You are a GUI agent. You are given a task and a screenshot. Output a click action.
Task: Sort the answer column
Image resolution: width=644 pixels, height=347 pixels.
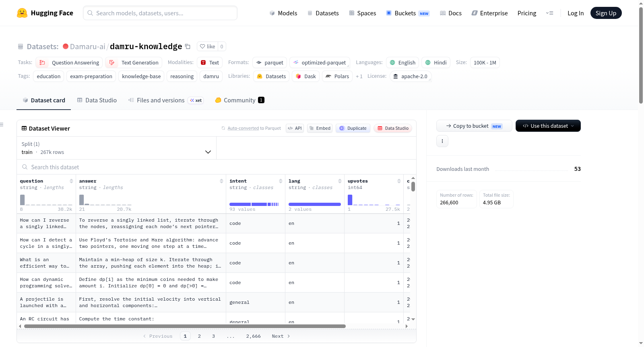pyautogui.click(x=221, y=181)
